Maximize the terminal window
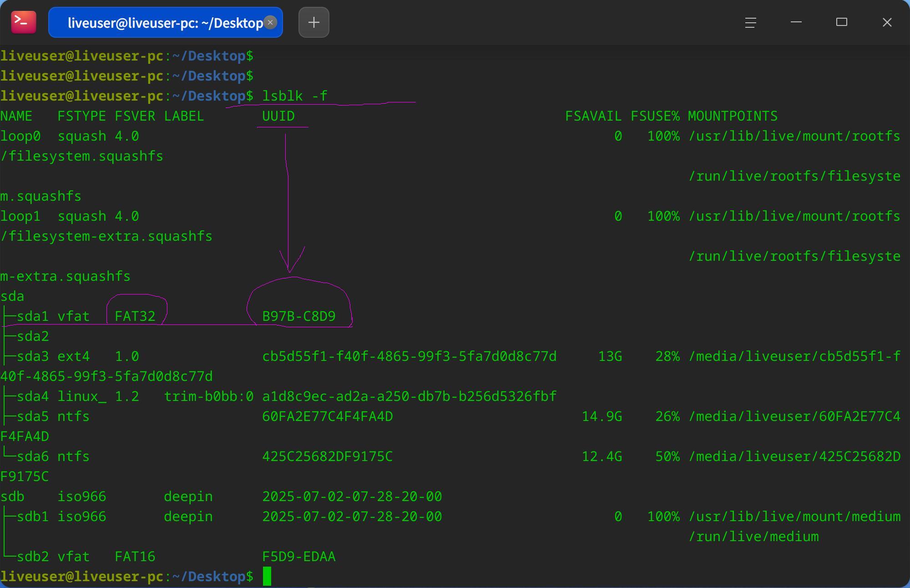 [841, 22]
